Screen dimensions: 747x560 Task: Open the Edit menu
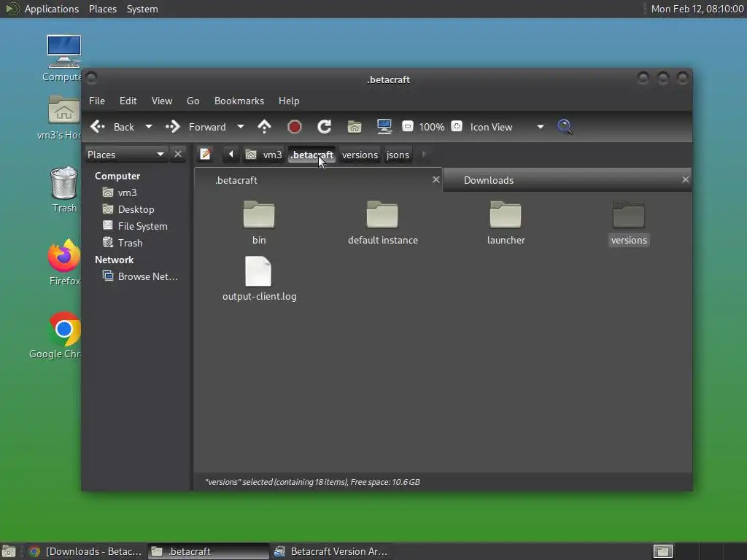128,101
